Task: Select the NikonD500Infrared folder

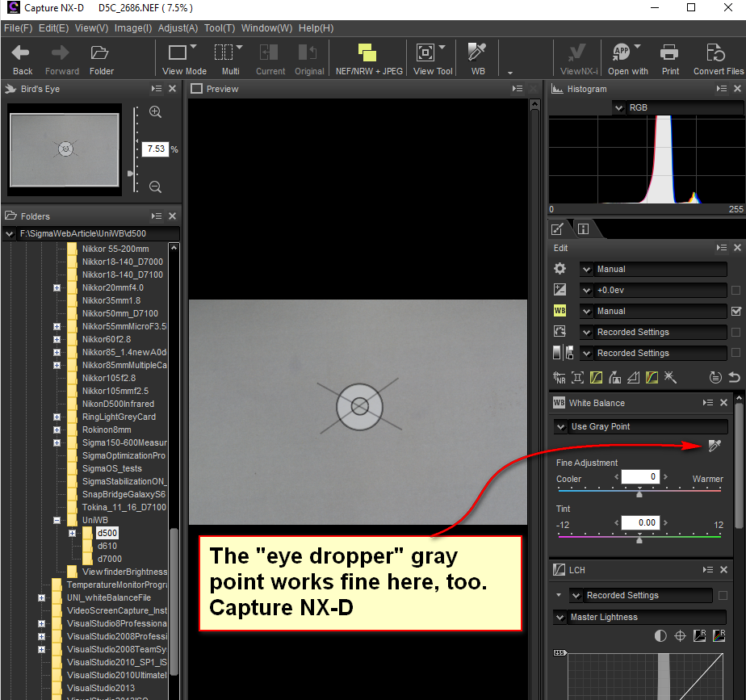Action: coord(118,404)
